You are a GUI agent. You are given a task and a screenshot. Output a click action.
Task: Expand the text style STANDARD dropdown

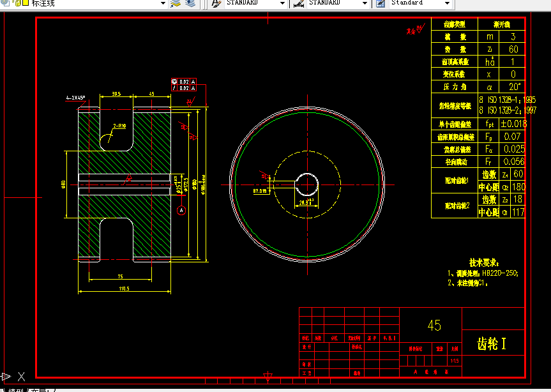(282, 3)
